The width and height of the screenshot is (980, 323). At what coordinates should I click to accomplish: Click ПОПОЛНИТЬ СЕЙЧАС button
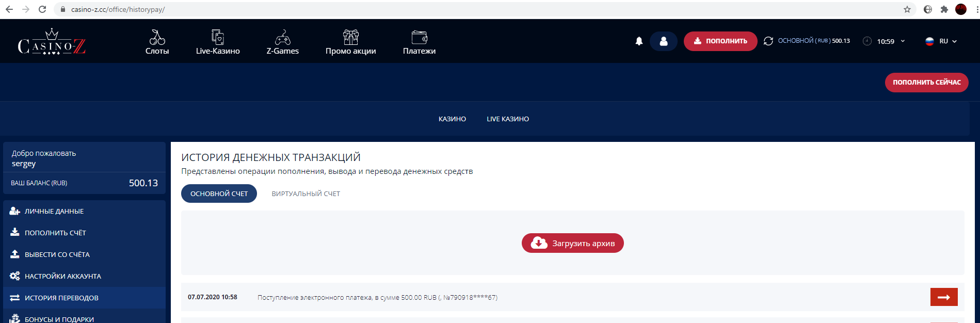click(x=927, y=83)
